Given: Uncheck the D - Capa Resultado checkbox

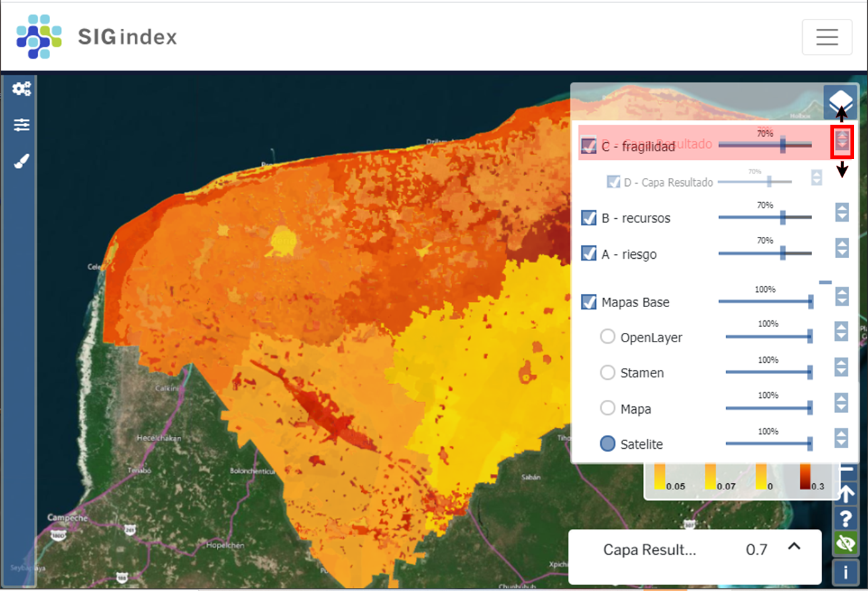Looking at the screenshot, I should [613, 182].
